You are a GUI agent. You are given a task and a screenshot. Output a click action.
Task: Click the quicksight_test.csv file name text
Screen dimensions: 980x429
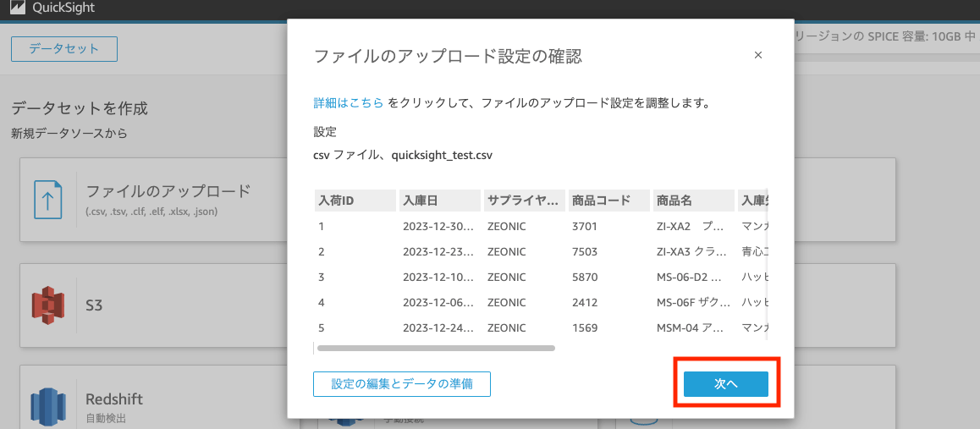click(442, 156)
